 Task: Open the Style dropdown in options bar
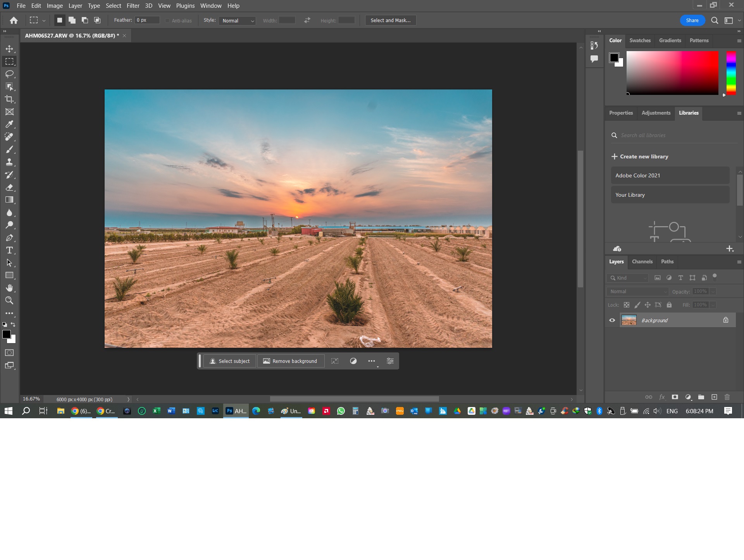tap(237, 21)
